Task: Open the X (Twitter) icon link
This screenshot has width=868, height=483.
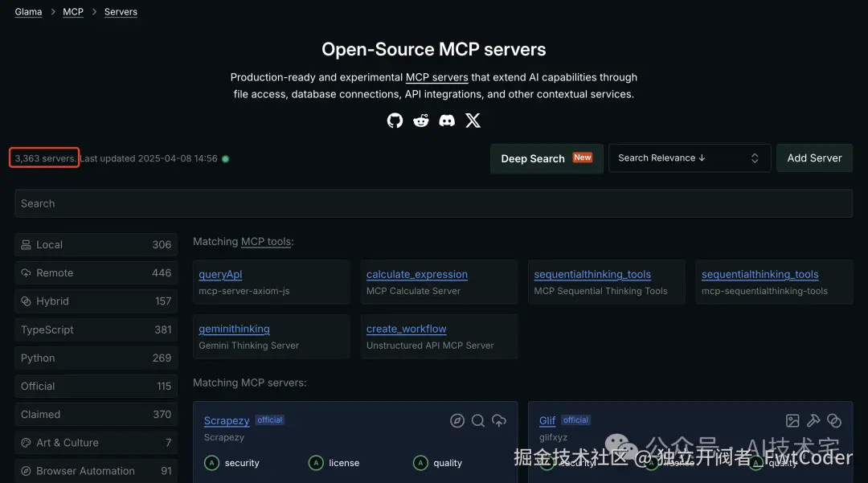Action: (x=473, y=121)
